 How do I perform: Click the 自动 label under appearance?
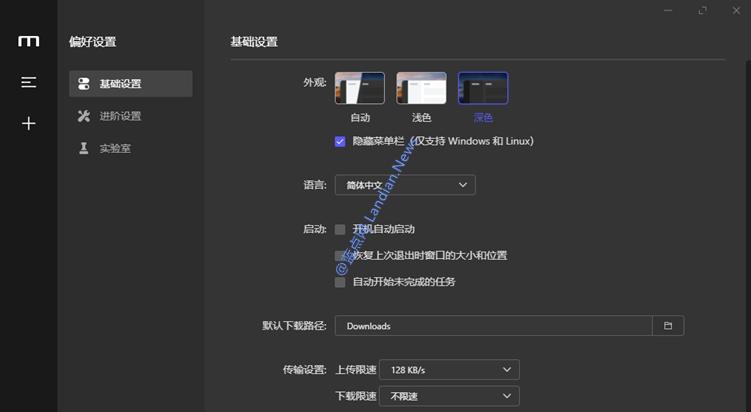tap(360, 117)
